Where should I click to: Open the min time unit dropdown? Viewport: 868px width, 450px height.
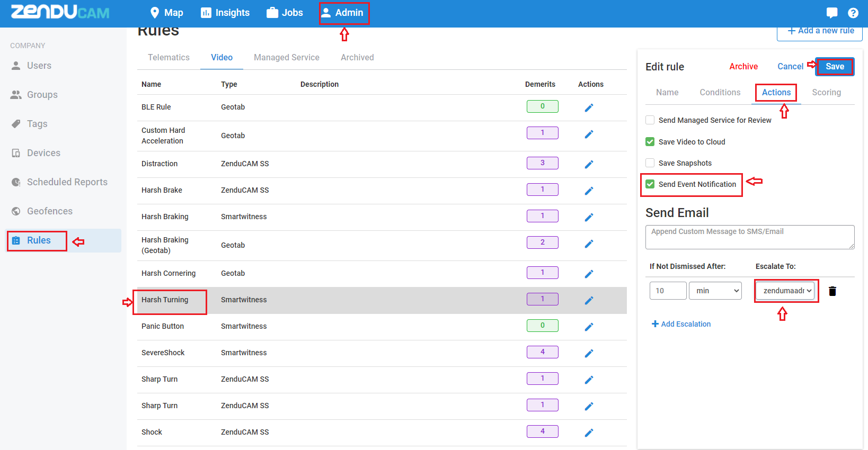[x=715, y=291]
